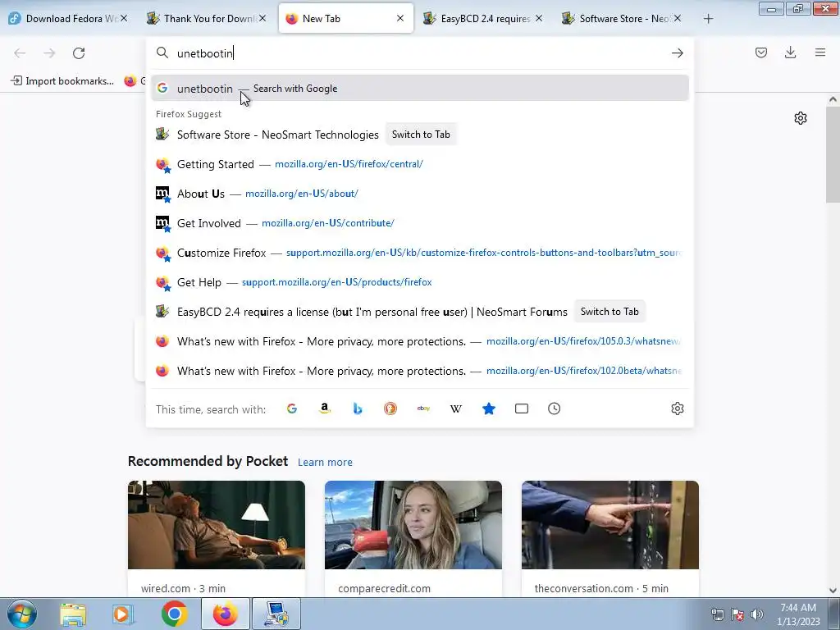Open the installer program taskbar icon
This screenshot has height=630, width=840.
[276, 614]
